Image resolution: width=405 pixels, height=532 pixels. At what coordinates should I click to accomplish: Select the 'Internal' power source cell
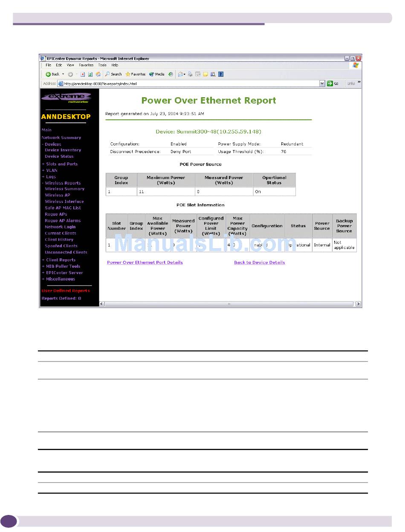pos(322,245)
